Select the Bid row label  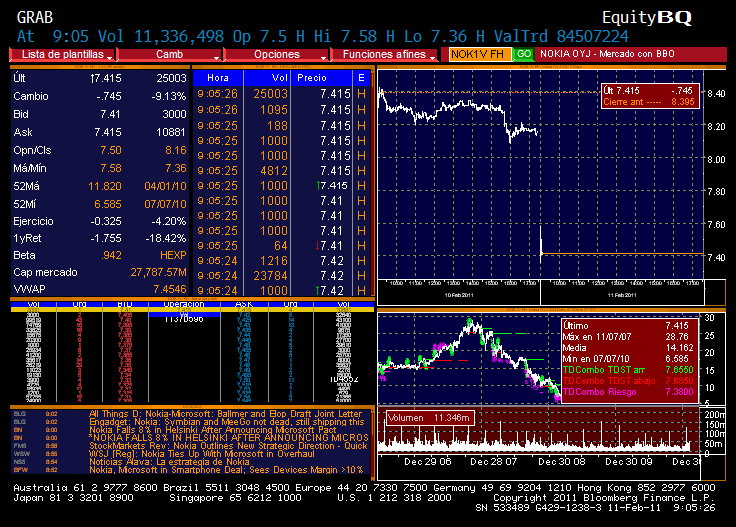tap(21, 114)
